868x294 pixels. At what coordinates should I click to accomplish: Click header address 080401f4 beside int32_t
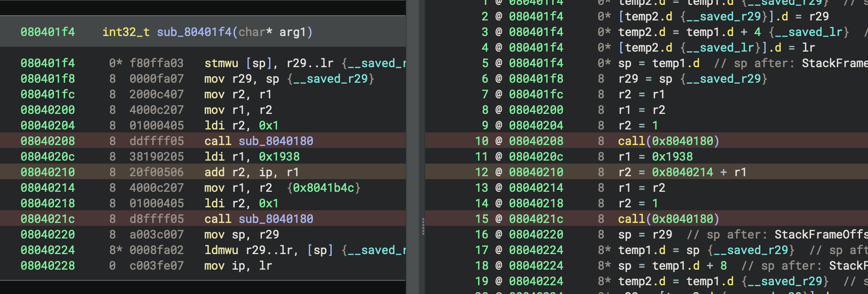(x=48, y=32)
